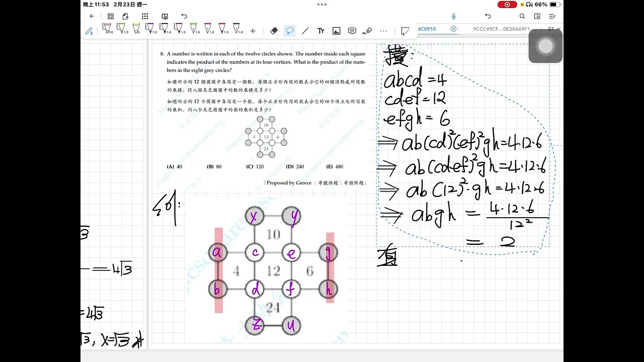644x362 pixels.
Task: Click answer option (E) 480
Action: pos(335,166)
